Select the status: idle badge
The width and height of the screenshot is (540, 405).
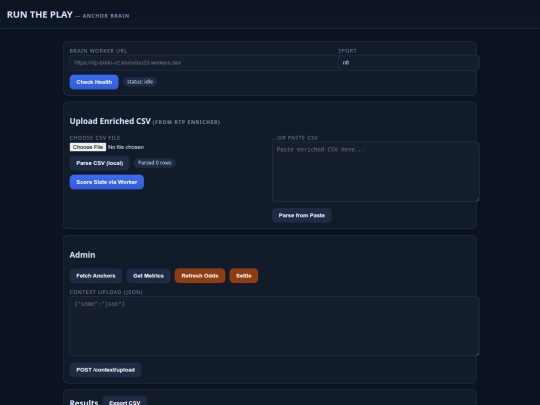click(140, 82)
